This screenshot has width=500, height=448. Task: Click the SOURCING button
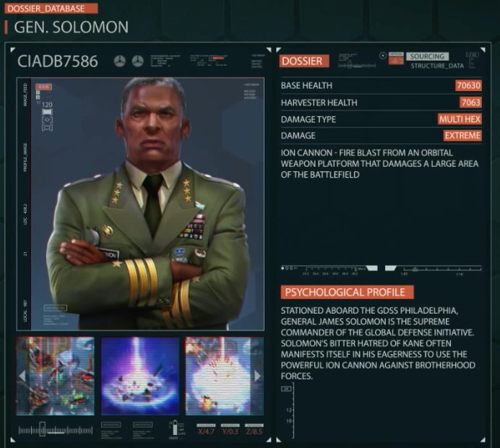tap(427, 56)
